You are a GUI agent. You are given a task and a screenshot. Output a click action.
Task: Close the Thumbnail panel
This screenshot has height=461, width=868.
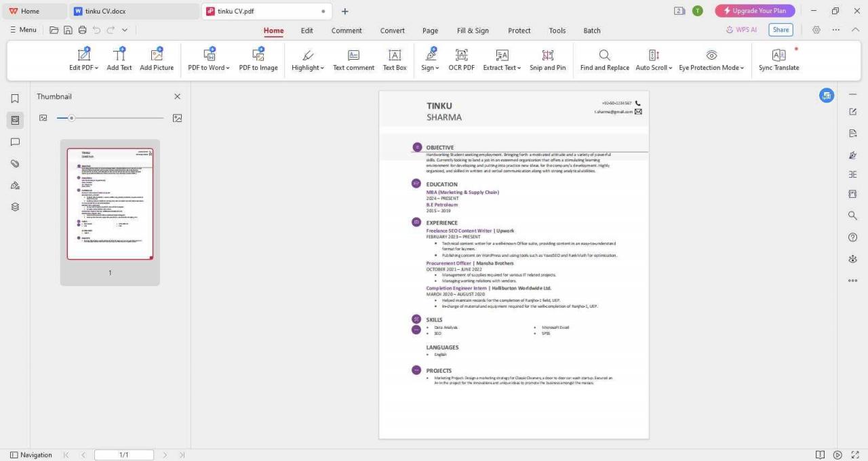pyautogui.click(x=178, y=97)
